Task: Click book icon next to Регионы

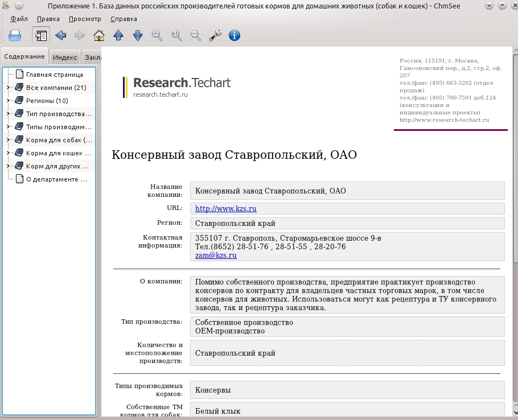Action: pyautogui.click(x=19, y=100)
